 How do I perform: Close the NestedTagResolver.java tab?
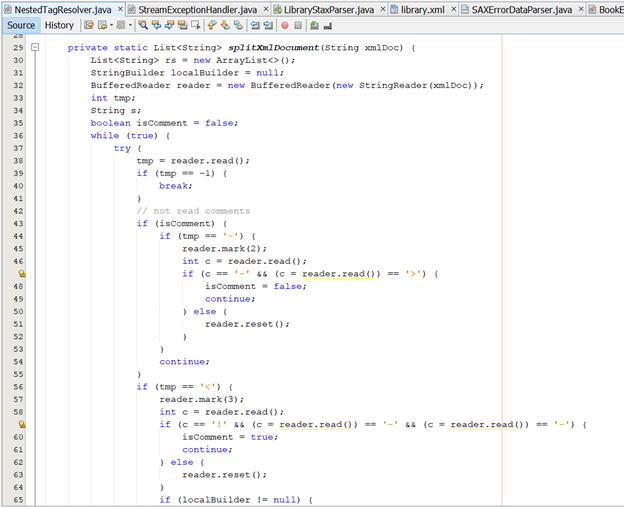[x=120, y=9]
